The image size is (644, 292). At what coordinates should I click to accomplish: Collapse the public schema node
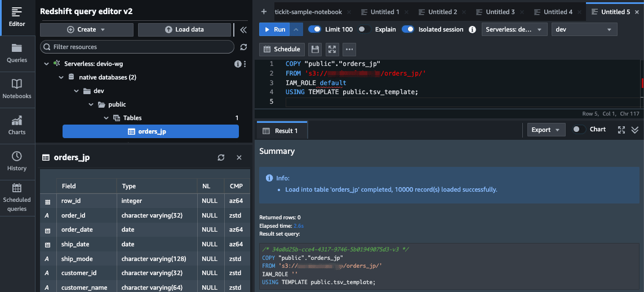[91, 104]
